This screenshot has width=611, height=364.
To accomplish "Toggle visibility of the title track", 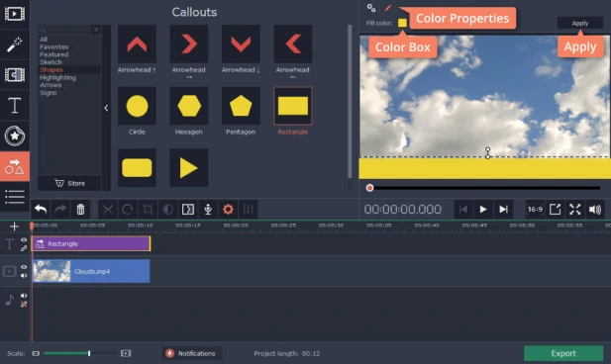I will click(24, 239).
